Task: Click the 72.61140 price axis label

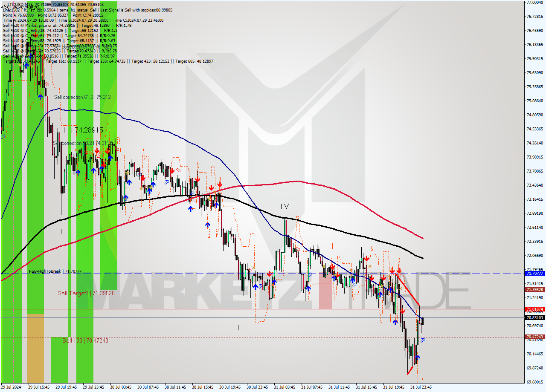Action: coord(534,227)
